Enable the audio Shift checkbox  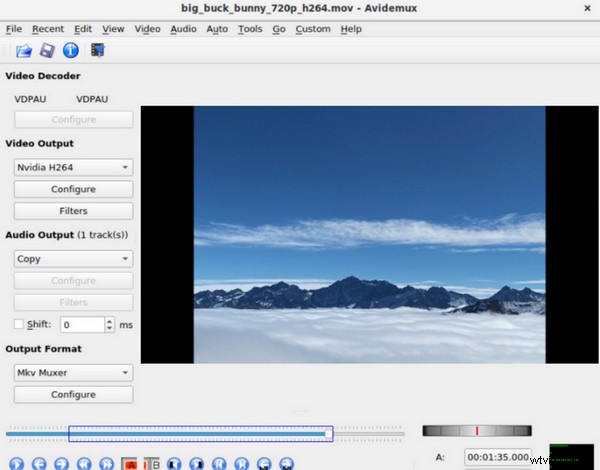click(x=19, y=324)
